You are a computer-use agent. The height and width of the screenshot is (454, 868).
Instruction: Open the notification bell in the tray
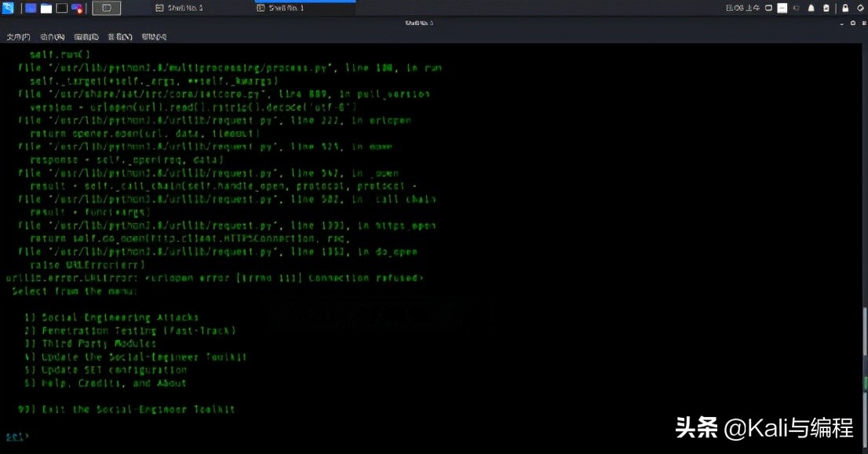[x=811, y=9]
